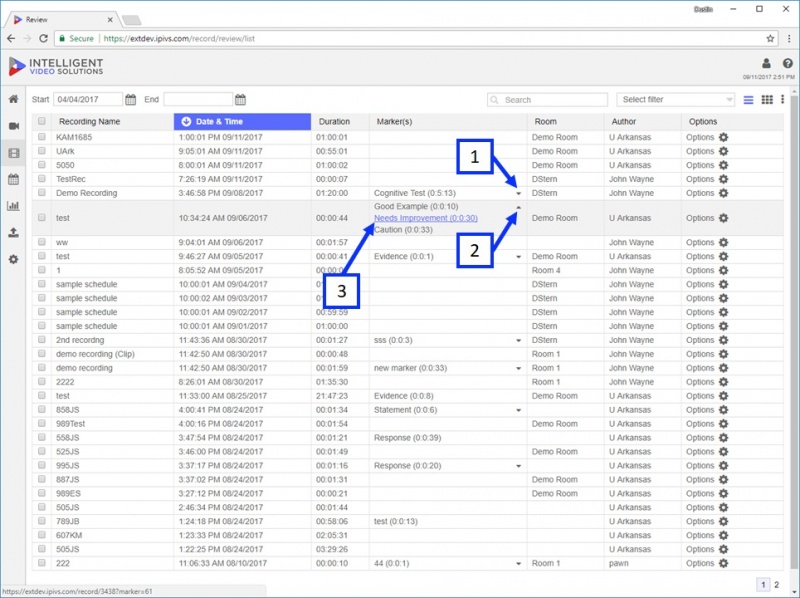Open the upload icon in sidebar

(14, 233)
